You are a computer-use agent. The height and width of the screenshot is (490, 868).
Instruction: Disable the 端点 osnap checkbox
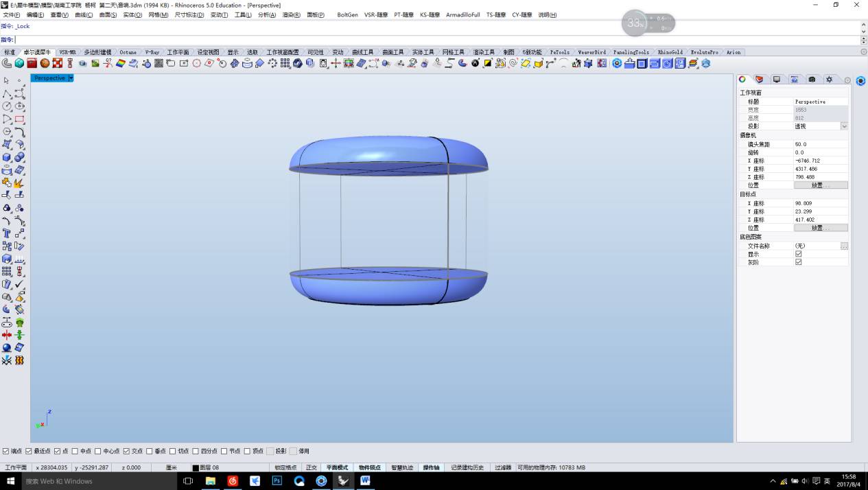5,451
